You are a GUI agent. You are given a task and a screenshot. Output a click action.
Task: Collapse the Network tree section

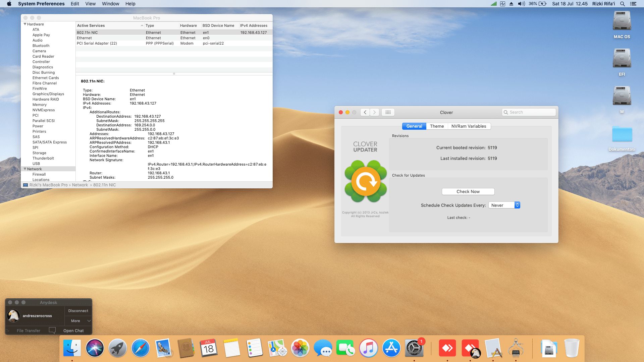(25, 169)
